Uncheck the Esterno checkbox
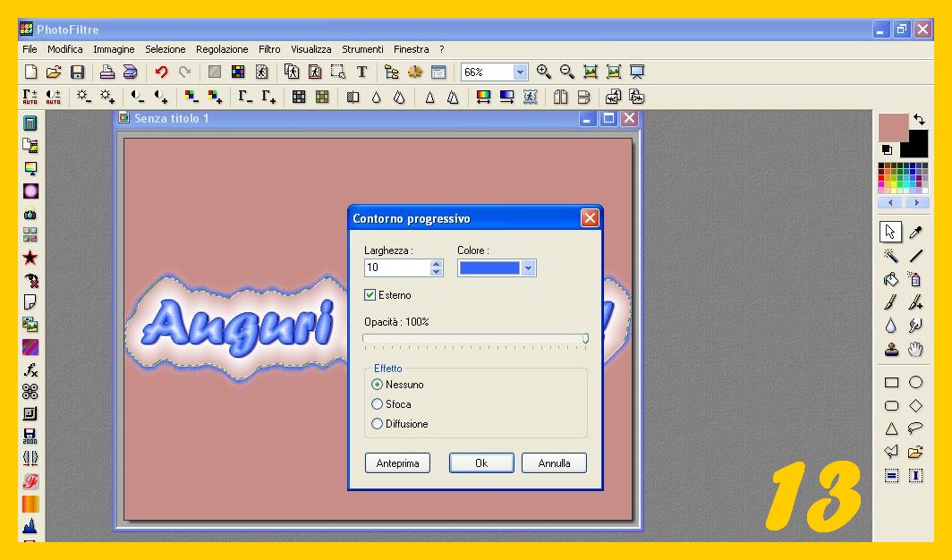This screenshot has width=952, height=560. coord(370,295)
